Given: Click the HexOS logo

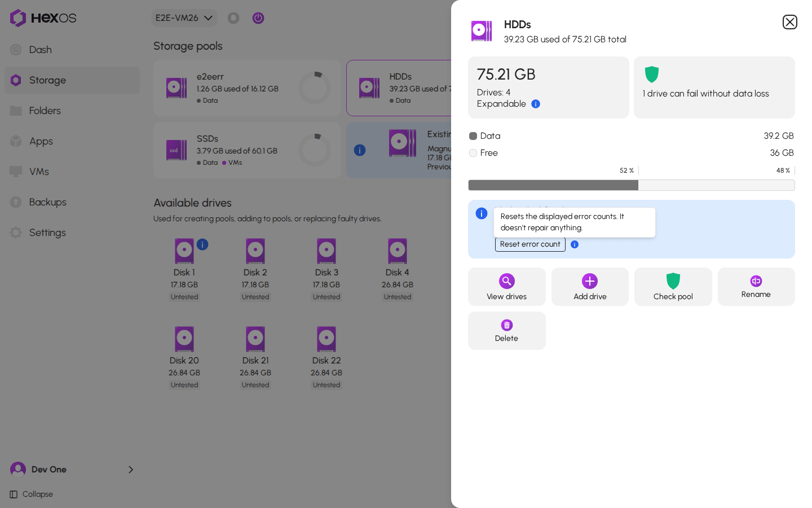Looking at the screenshot, I should tap(43, 18).
